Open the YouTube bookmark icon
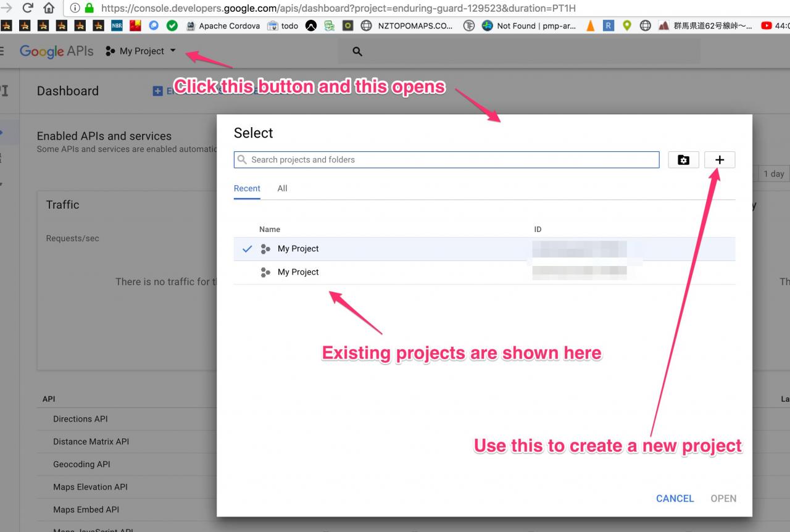Image resolution: width=790 pixels, height=532 pixels. coord(767,26)
